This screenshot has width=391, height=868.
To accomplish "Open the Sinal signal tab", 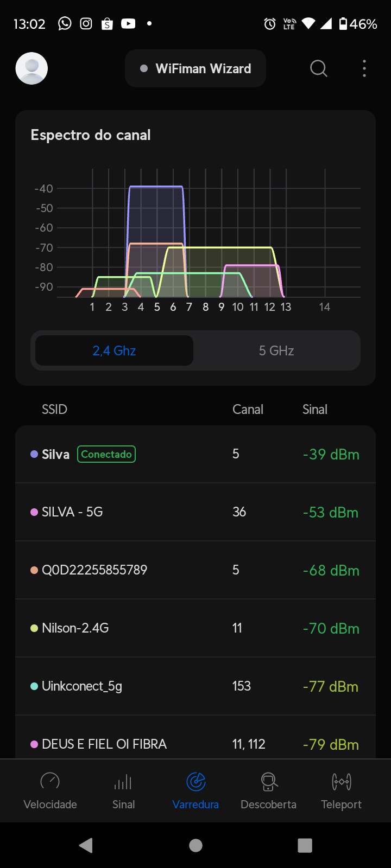I will click(x=123, y=790).
